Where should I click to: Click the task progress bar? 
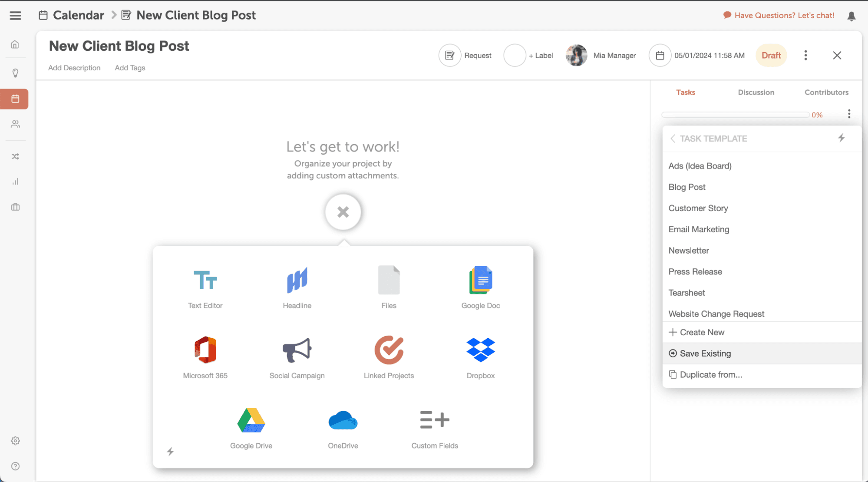click(735, 115)
